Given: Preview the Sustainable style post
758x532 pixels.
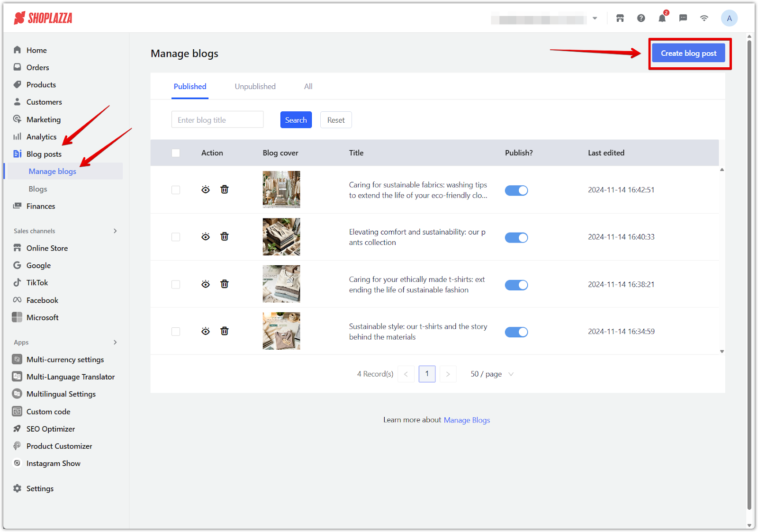Looking at the screenshot, I should click(x=206, y=331).
